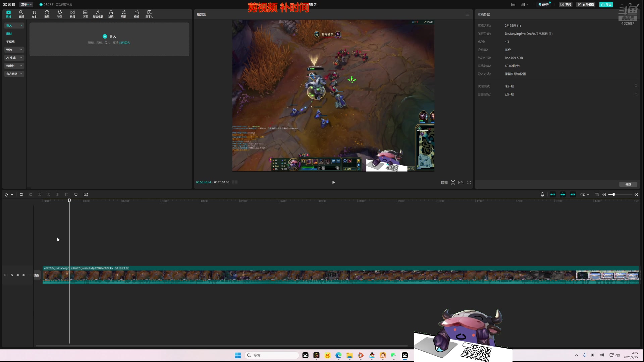Click the playhead marker on timeline ruler

point(69,200)
